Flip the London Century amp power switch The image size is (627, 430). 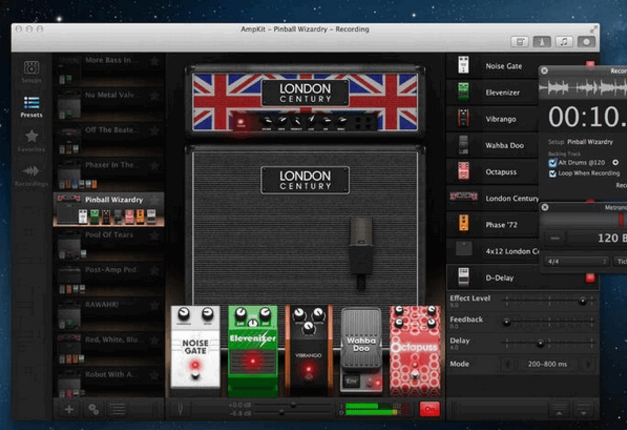coord(241,123)
